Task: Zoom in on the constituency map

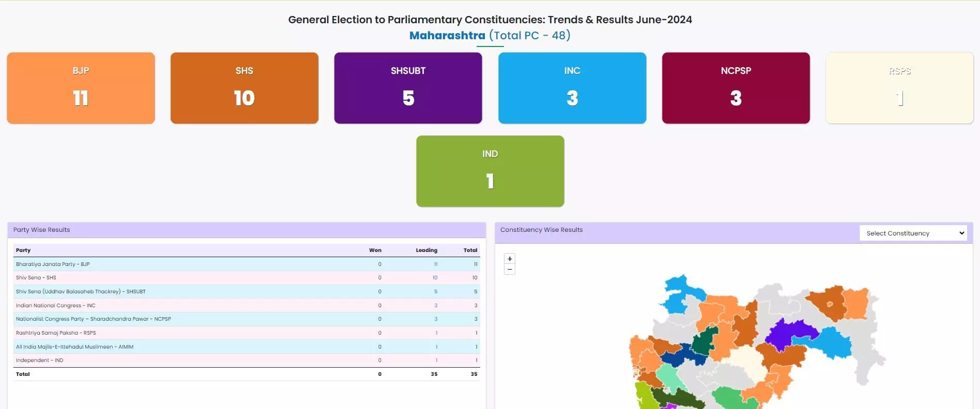Action: tap(510, 259)
